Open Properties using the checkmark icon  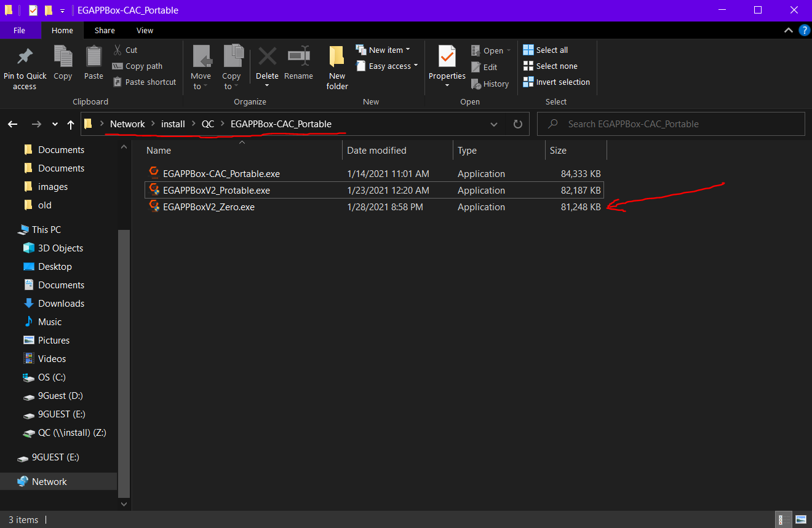(x=447, y=57)
